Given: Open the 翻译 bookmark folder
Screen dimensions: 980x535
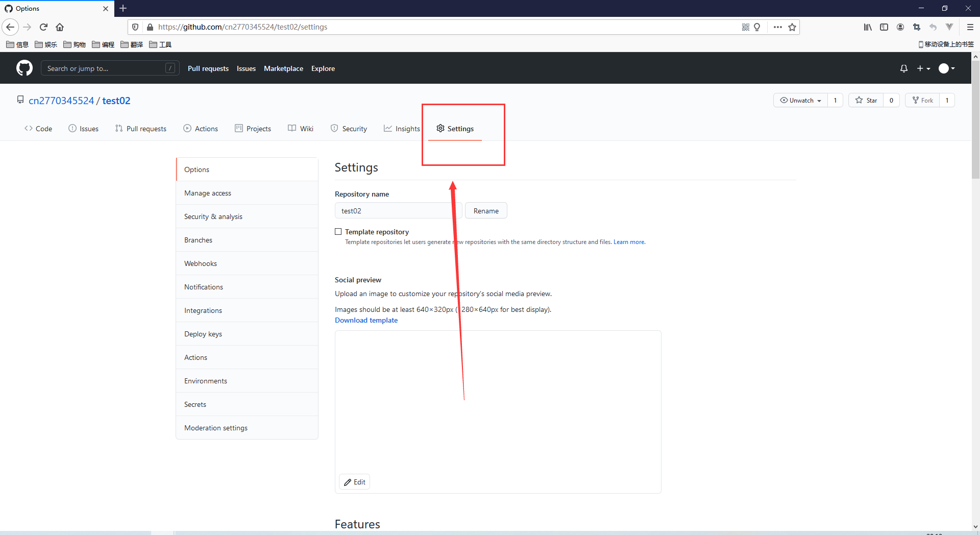Looking at the screenshot, I should point(132,44).
